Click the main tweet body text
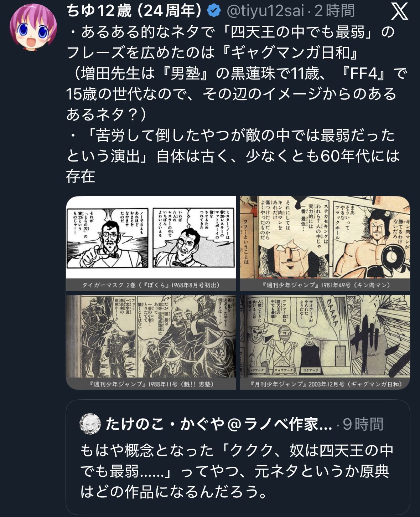 pos(237,104)
